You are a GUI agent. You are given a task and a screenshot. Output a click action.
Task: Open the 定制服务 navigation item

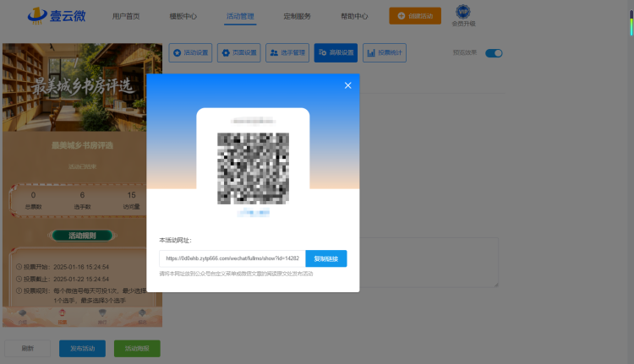click(x=298, y=16)
